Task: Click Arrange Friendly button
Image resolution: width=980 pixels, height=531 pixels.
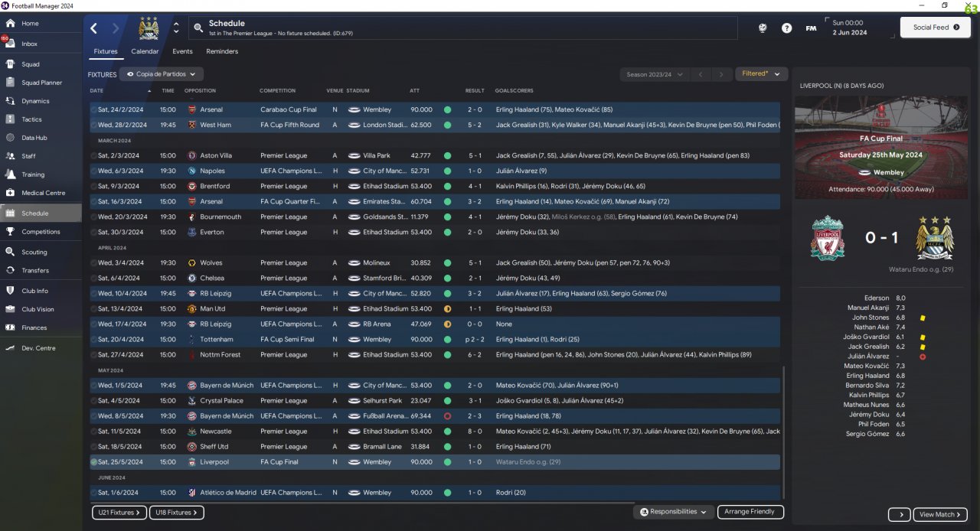Action: [x=750, y=512]
